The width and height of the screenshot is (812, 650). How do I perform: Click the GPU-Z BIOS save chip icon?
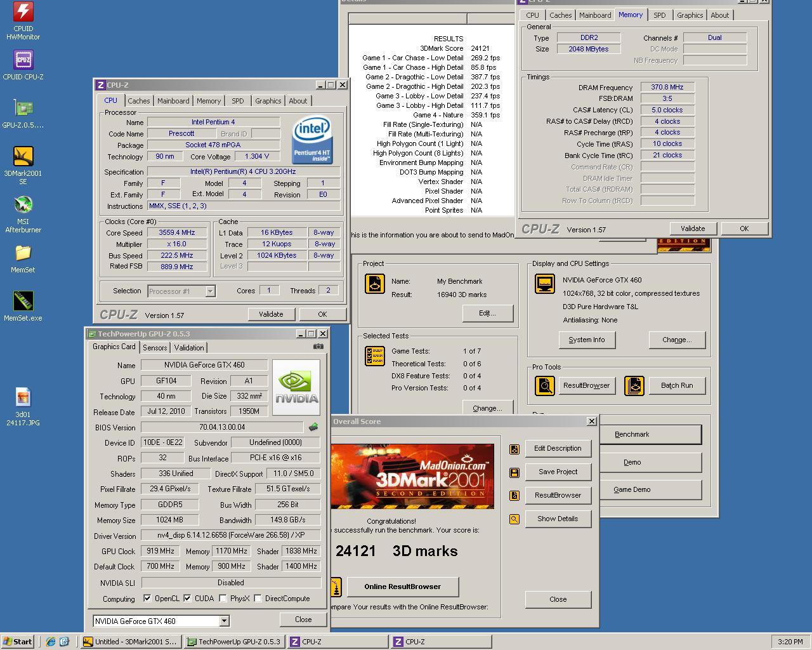pyautogui.click(x=313, y=427)
